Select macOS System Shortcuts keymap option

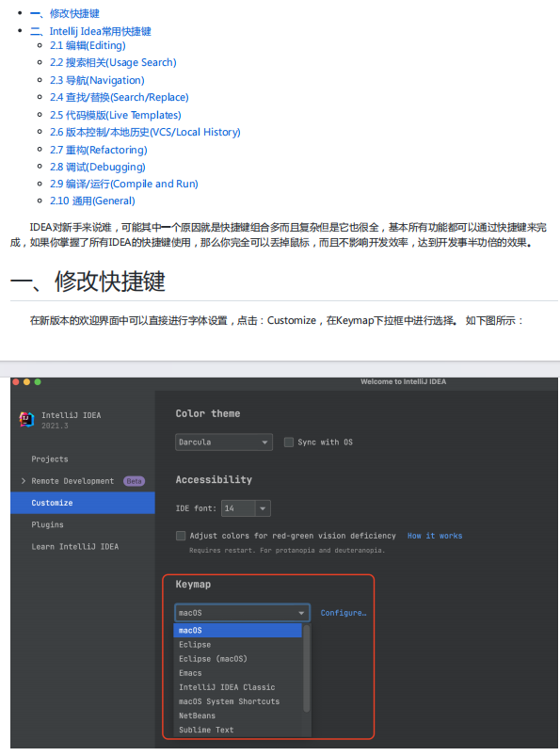click(237, 701)
